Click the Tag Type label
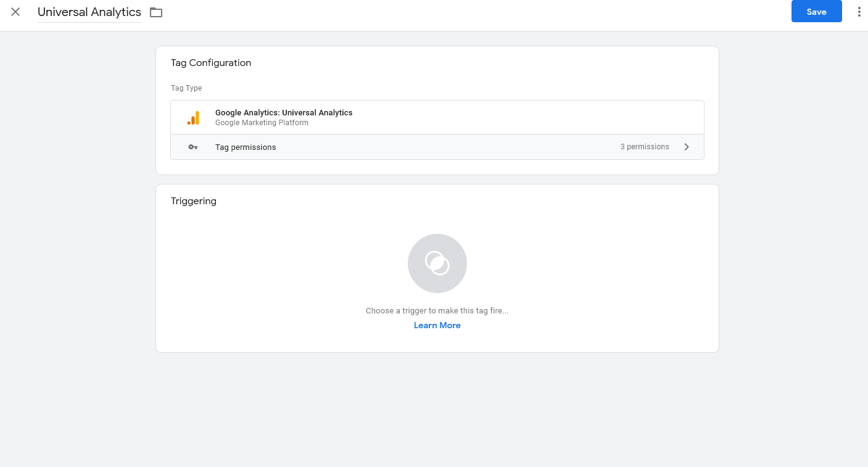Viewport: 868px width, 467px height. coord(186,88)
